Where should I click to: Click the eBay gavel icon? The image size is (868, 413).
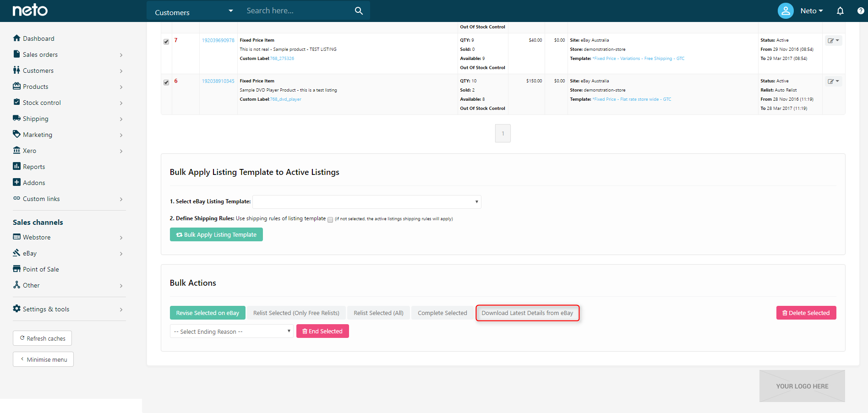(x=17, y=253)
